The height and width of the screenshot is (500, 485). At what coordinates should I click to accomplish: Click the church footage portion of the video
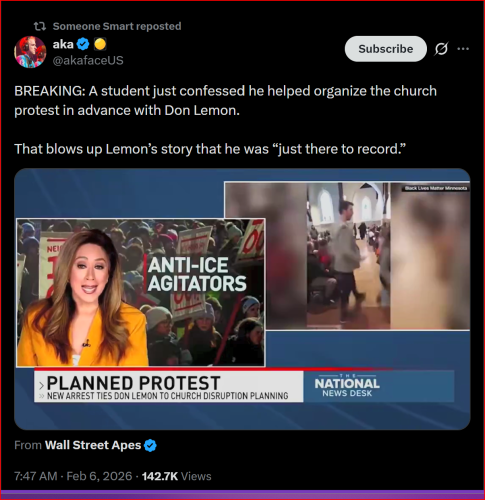click(x=347, y=256)
